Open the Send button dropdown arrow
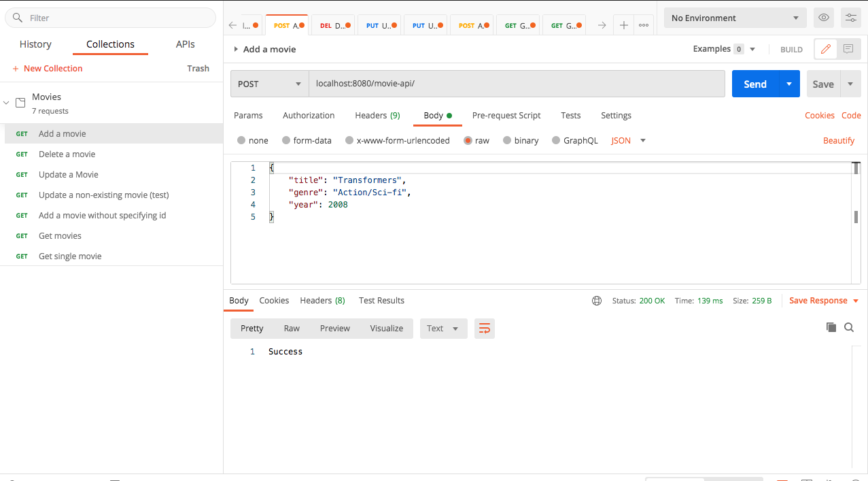The height and width of the screenshot is (481, 868). [x=789, y=84]
